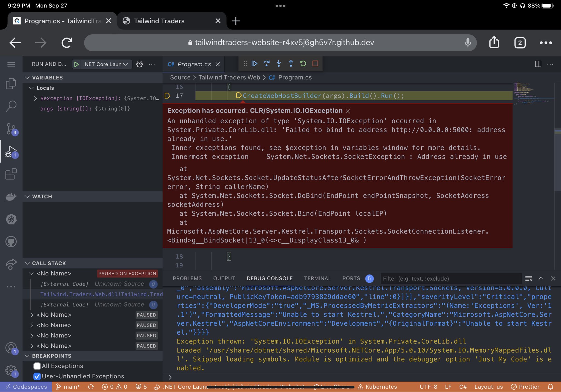Open the Live Share view
The height and width of the screenshot is (392, 561).
point(11,264)
